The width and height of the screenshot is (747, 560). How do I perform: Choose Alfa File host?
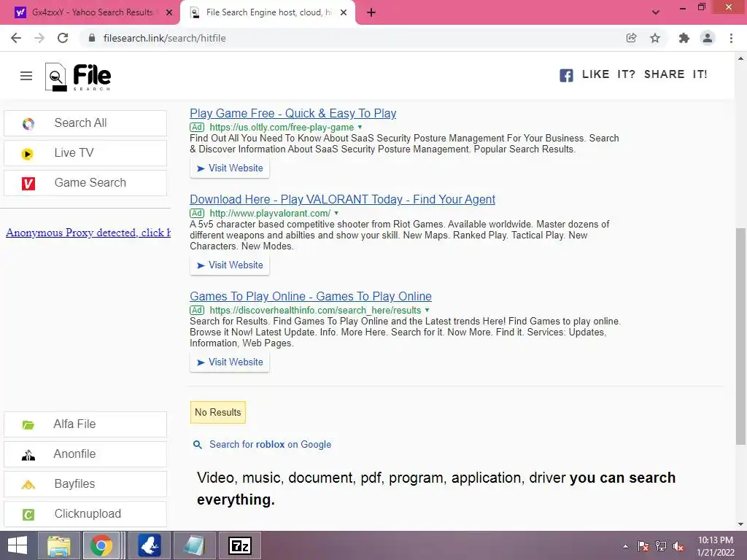(85, 424)
